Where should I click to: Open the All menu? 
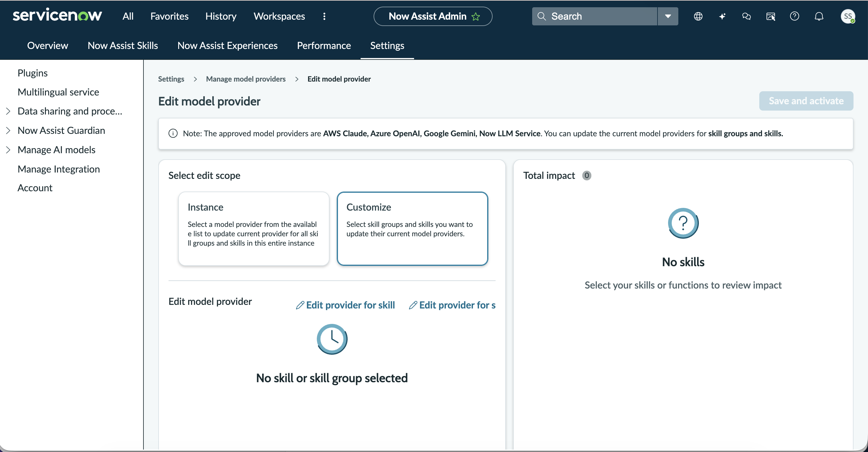(x=128, y=16)
